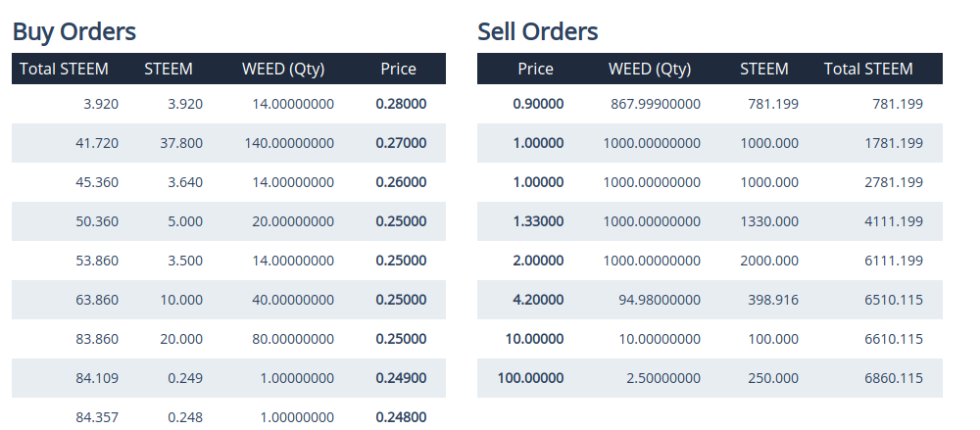The image size is (980, 430).
Task: Choose the 0.24900 buy price
Action: coord(401,378)
